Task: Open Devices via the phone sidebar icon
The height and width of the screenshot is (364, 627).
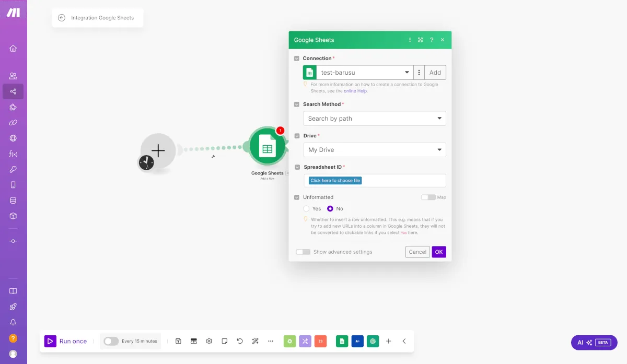Action: (13, 185)
